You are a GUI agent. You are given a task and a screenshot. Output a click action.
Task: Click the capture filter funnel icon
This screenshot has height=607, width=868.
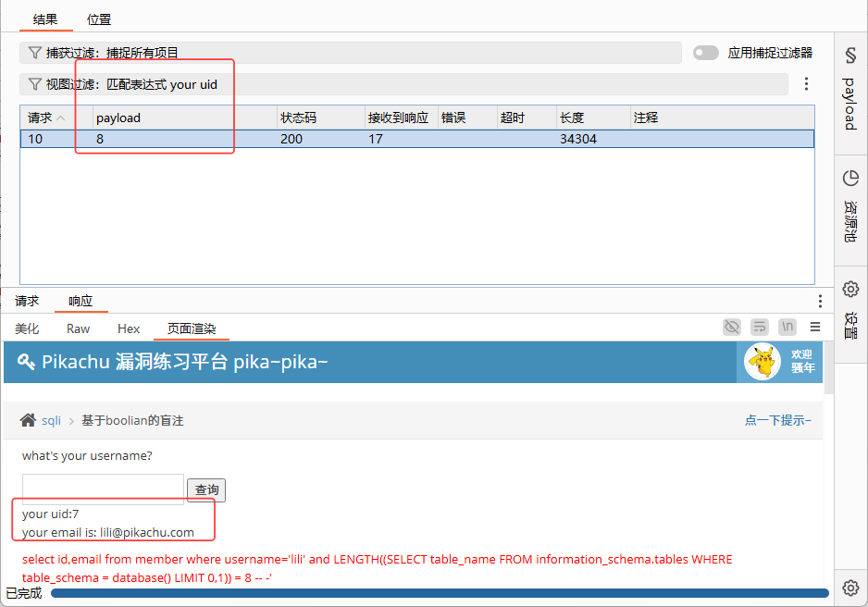point(35,53)
